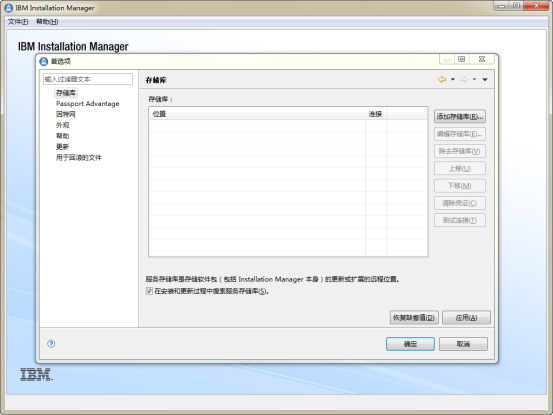Open the back history dropdown arrow
Screen dimensions: 553x415
453,79
